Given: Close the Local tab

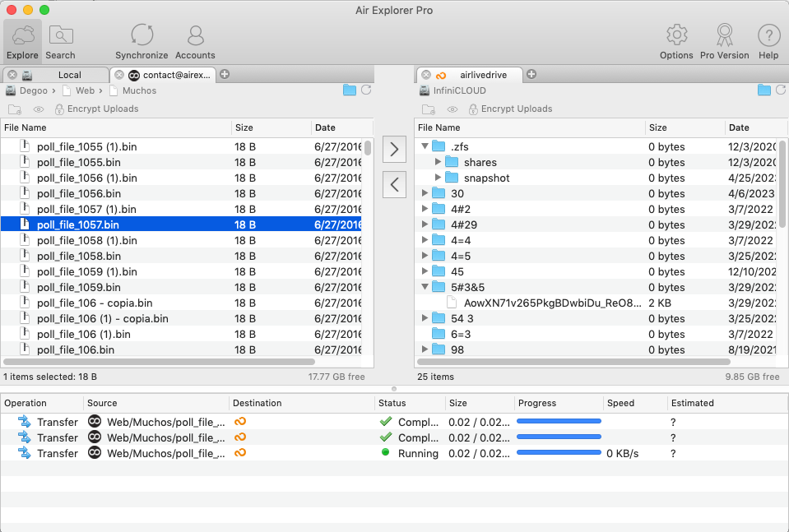Looking at the screenshot, I should click(12, 75).
